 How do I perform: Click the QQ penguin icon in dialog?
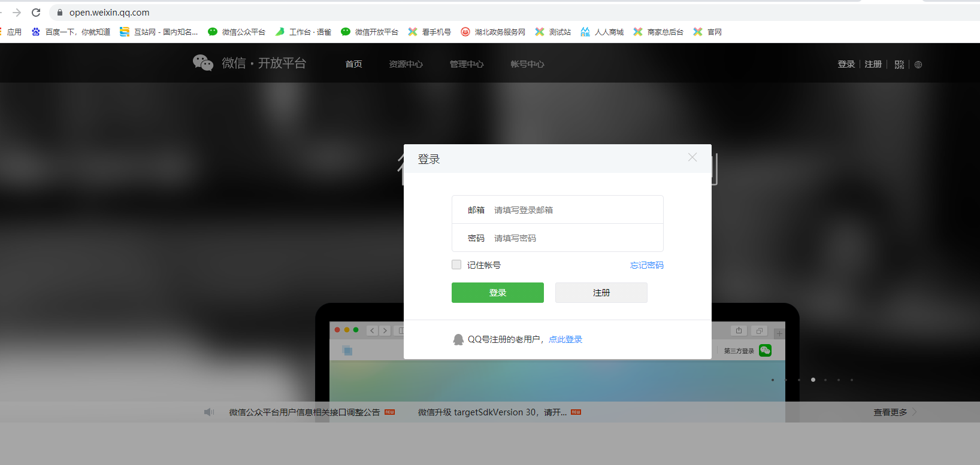click(458, 339)
